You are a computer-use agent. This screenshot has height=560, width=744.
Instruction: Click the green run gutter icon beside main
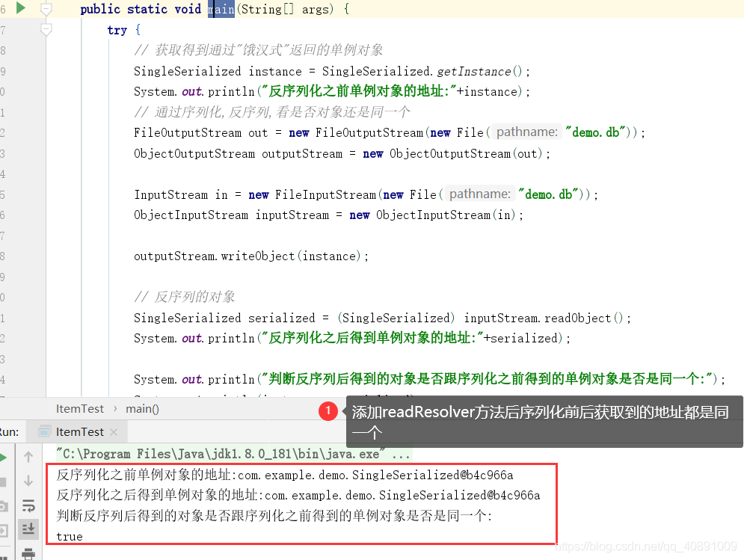(x=21, y=8)
